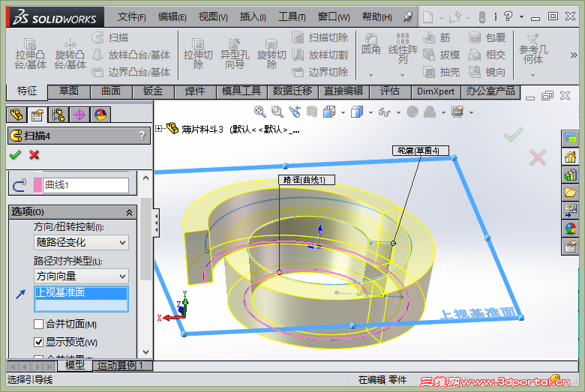585x392 pixels.
Task: Select the Wrap (包覆) tool
Action: pyautogui.click(x=487, y=37)
